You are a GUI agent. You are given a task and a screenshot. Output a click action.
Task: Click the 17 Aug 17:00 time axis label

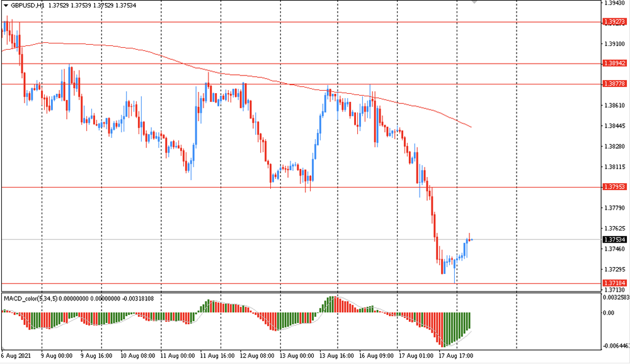click(x=456, y=356)
